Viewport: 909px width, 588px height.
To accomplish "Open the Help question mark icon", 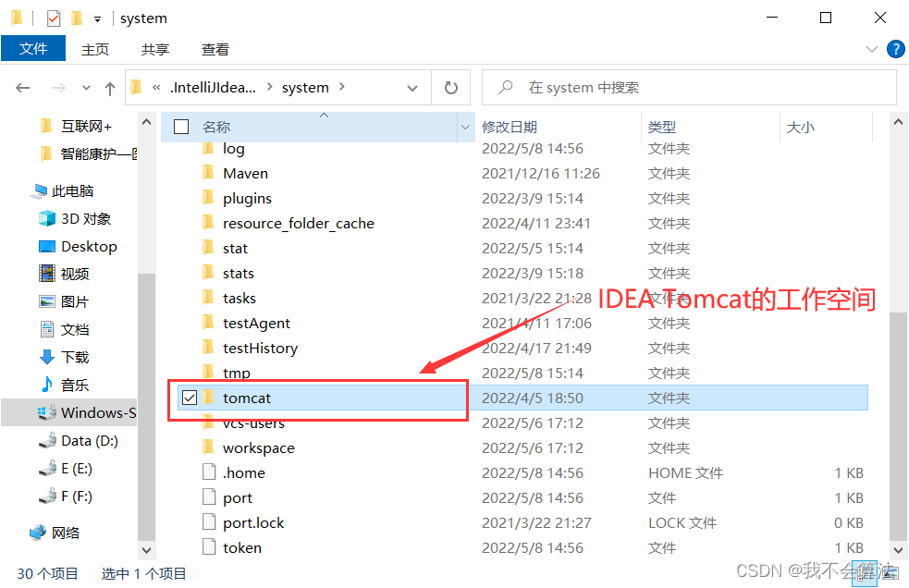I will pyautogui.click(x=896, y=49).
